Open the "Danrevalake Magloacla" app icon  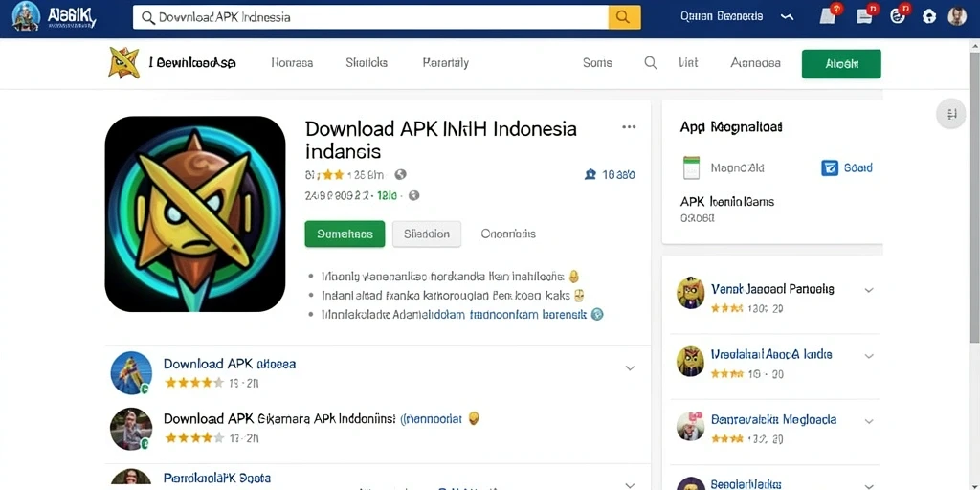(x=691, y=426)
